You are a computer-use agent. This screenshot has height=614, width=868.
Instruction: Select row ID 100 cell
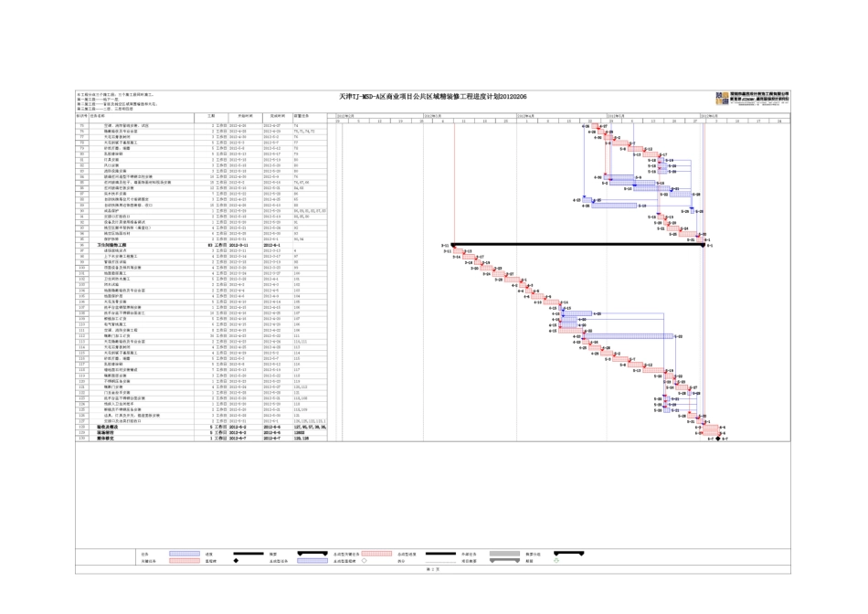tap(82, 268)
